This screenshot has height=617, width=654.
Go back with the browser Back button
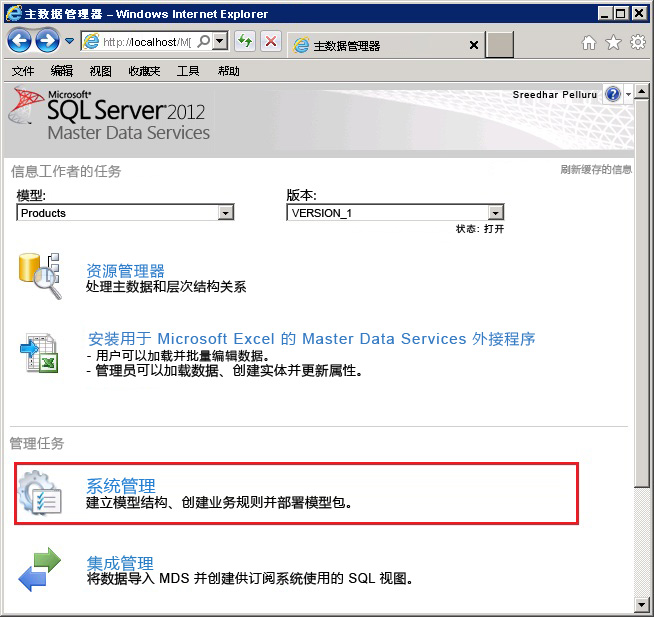pos(19,41)
